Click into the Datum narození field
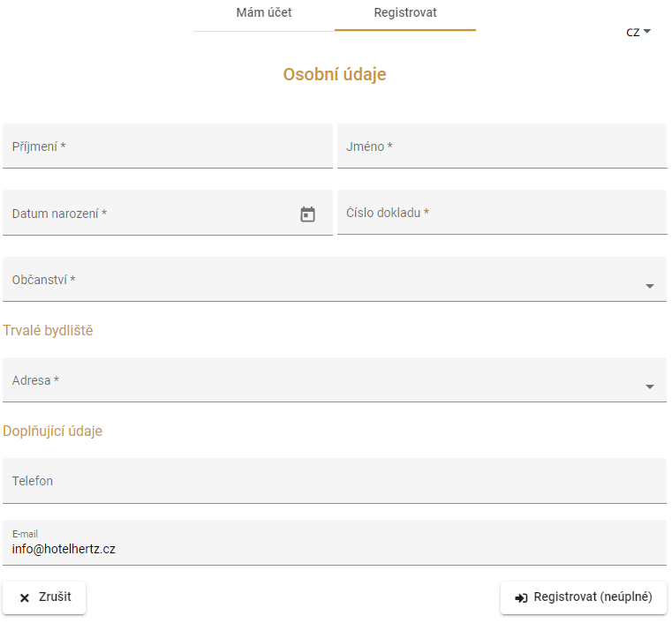672x623 pixels. [x=168, y=213]
